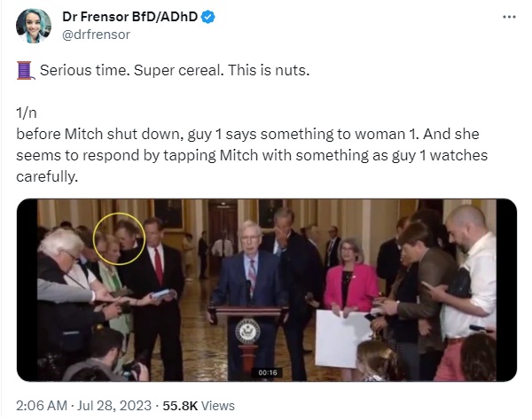Screen dimensions: 532x420
Task: Visit the @drfrensor handle link
Action: coord(96,35)
